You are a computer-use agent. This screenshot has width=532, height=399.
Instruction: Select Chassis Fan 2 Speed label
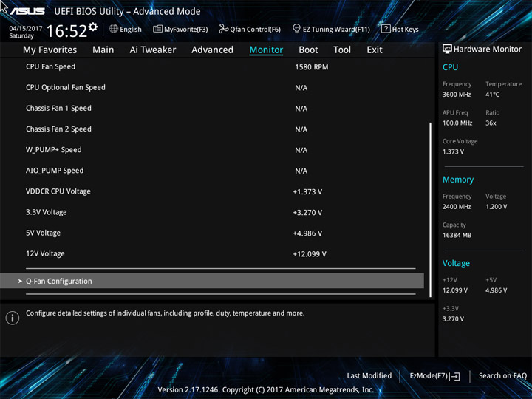[58, 129]
